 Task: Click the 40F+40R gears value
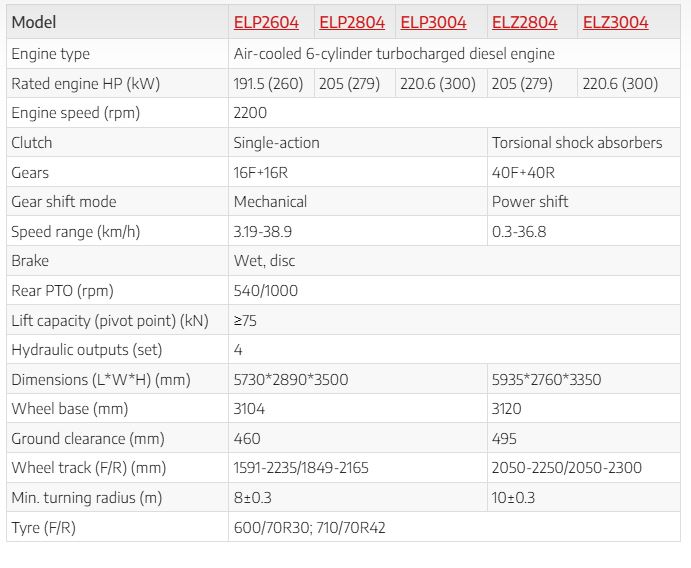(x=520, y=172)
